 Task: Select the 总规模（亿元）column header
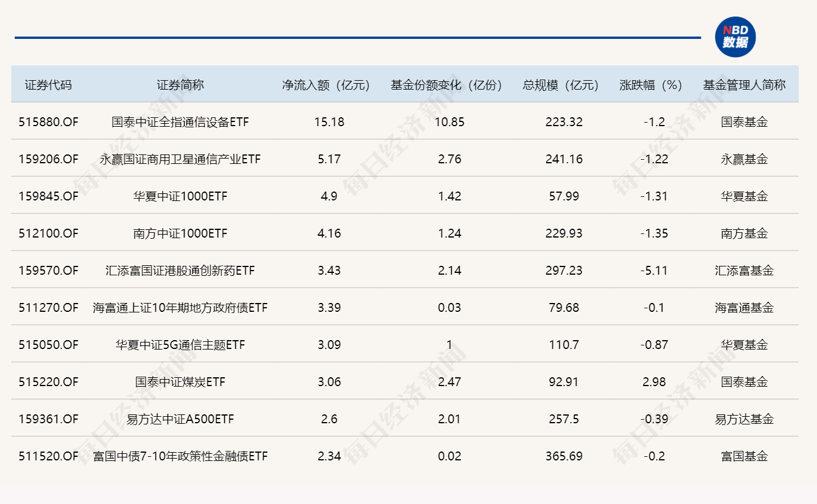[557, 84]
